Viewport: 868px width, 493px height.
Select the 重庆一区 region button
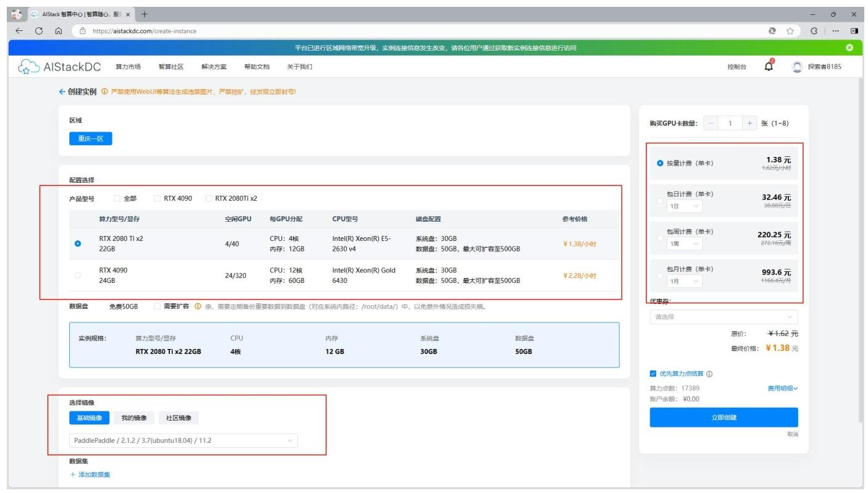point(91,139)
